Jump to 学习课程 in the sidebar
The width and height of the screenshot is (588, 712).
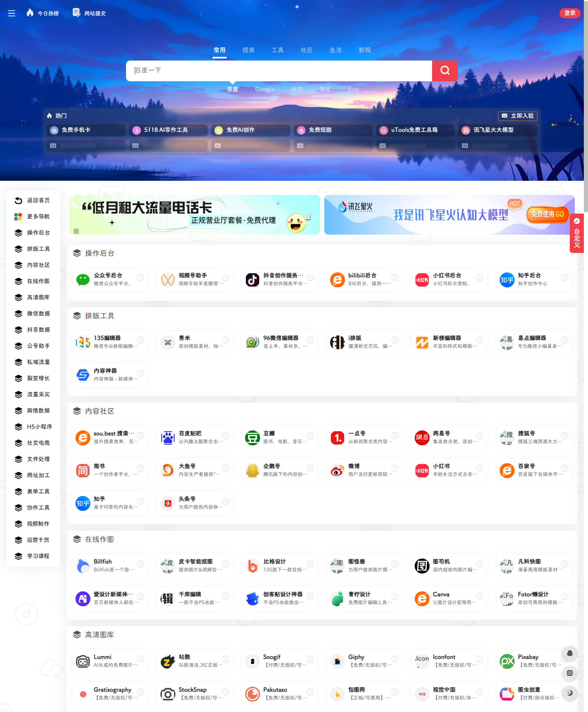click(x=33, y=556)
